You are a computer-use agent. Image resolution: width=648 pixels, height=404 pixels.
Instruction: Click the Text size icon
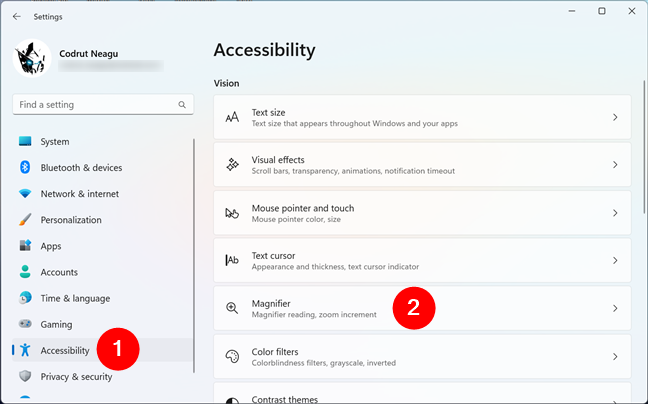coord(232,117)
